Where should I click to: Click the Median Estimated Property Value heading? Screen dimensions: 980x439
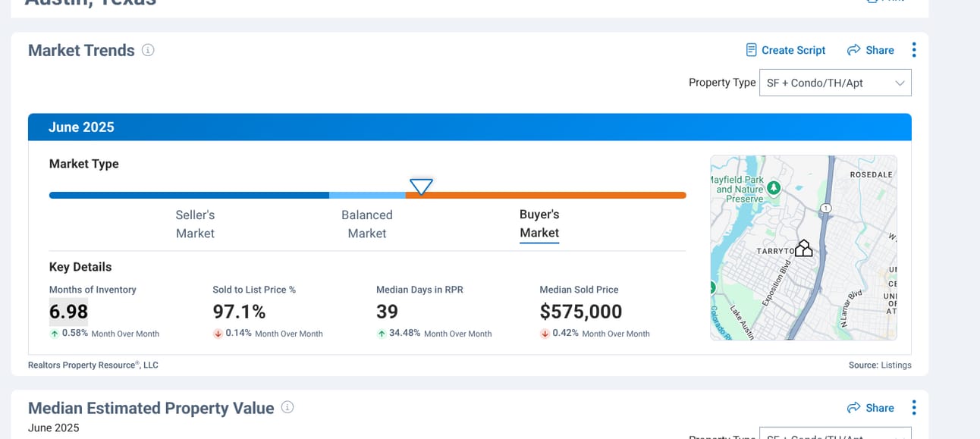(151, 408)
